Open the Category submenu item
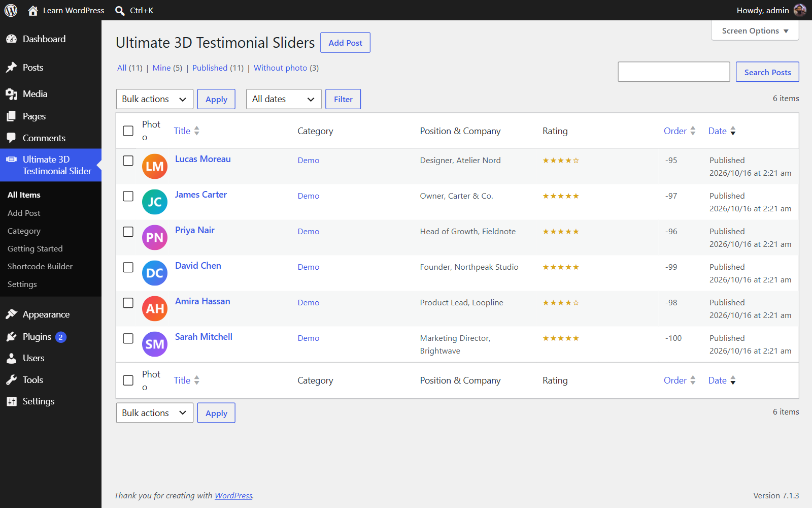Screen dimensions: 812x508 [24, 231]
